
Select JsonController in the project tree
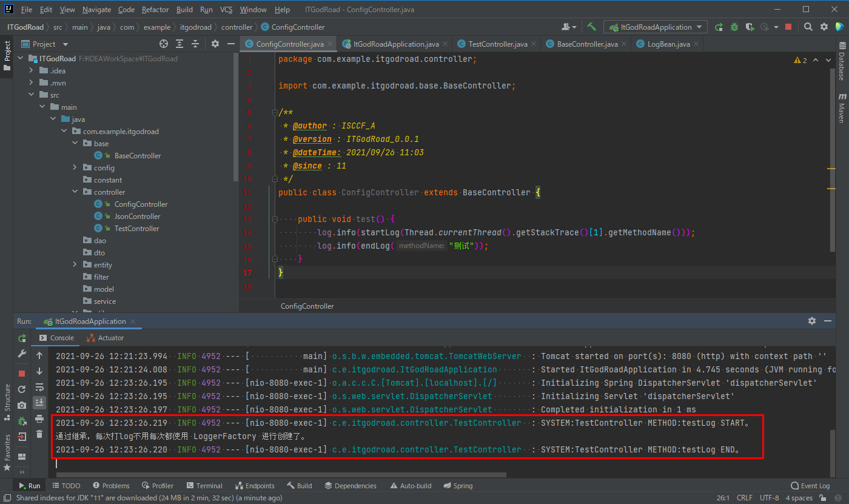coord(137,217)
